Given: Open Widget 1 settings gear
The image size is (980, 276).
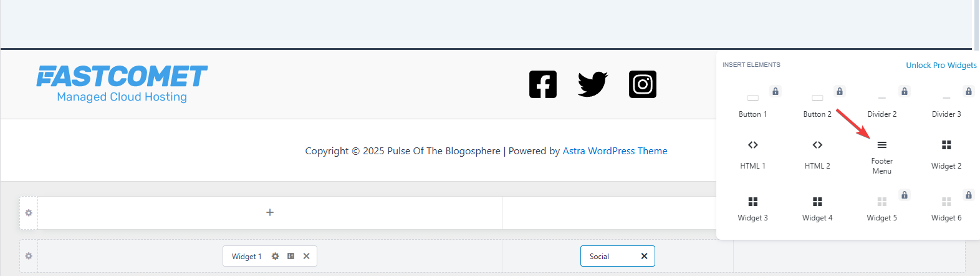Looking at the screenshot, I should pyautogui.click(x=276, y=256).
